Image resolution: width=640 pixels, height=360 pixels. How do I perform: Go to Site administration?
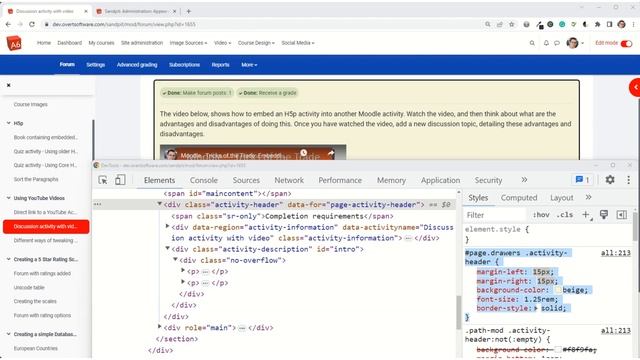[142, 43]
